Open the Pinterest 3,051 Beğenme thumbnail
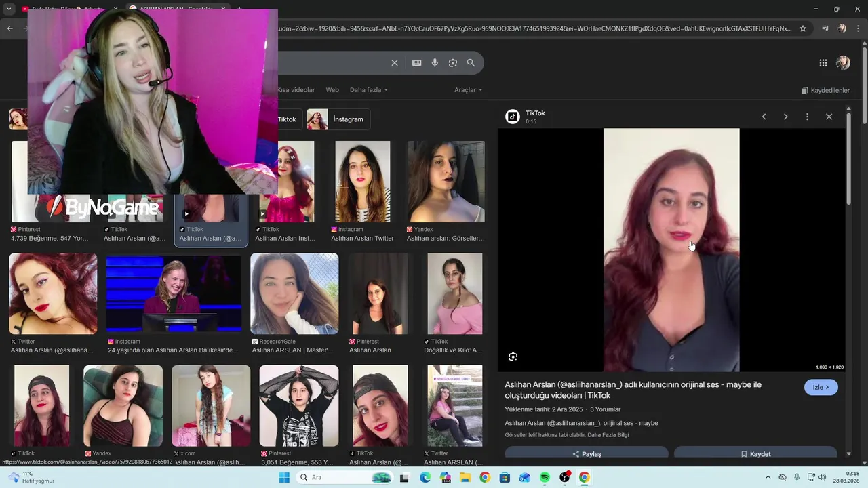Screen dimensions: 868x488 click(299, 406)
